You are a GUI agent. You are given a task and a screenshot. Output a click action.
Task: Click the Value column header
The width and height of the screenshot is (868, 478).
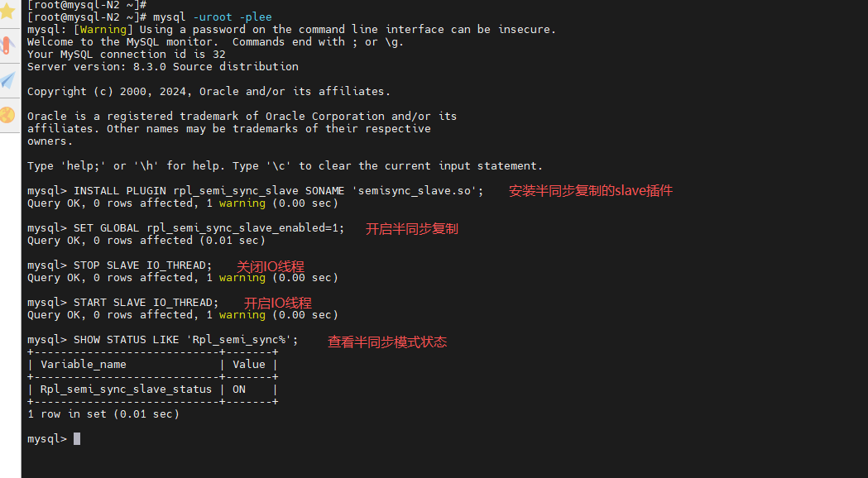(248, 365)
